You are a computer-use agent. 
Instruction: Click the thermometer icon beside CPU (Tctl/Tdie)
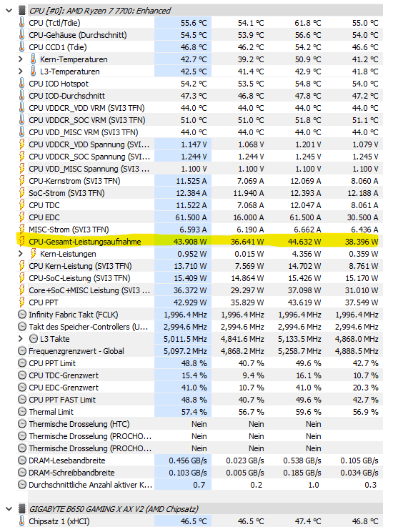[21, 23]
